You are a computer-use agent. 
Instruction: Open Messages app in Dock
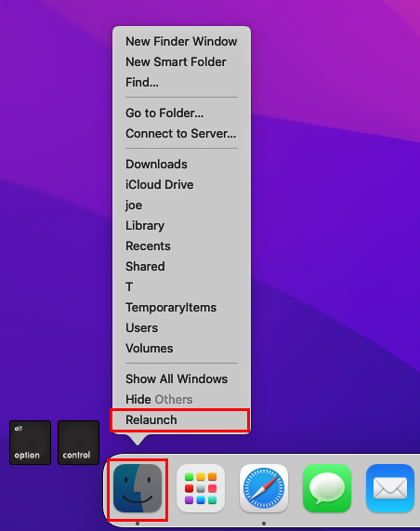(x=327, y=488)
